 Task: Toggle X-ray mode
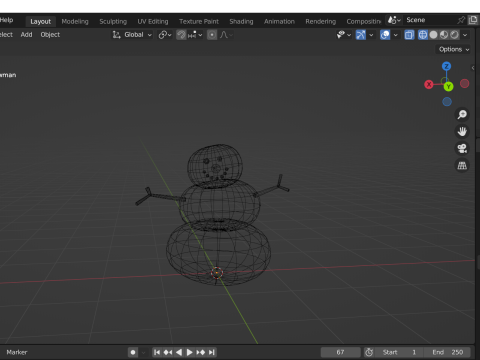[409, 35]
